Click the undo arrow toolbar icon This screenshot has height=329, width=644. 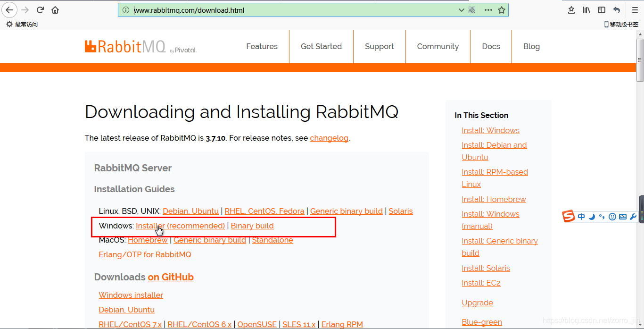pyautogui.click(x=617, y=10)
